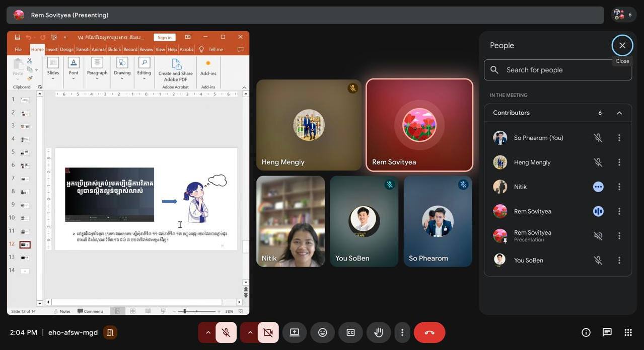Image resolution: width=644 pixels, height=350 pixels.
Task: Click the raise hand icon
Action: pos(379,332)
